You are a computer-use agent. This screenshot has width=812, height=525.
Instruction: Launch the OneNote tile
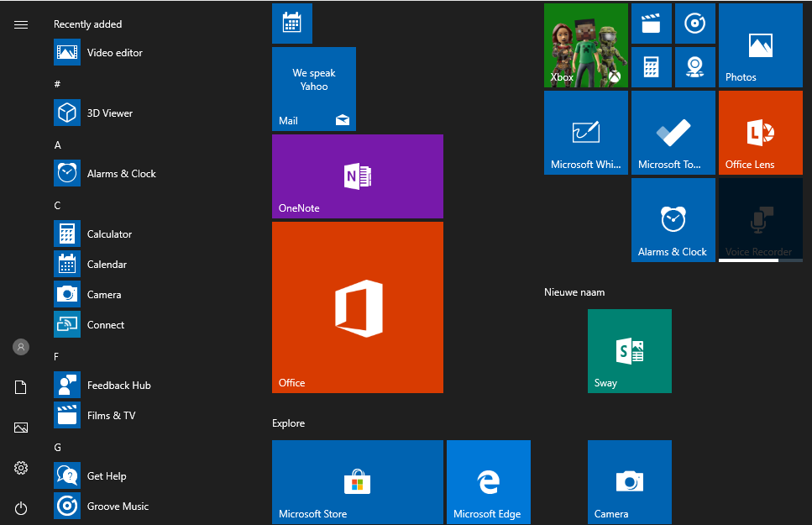[x=358, y=176]
